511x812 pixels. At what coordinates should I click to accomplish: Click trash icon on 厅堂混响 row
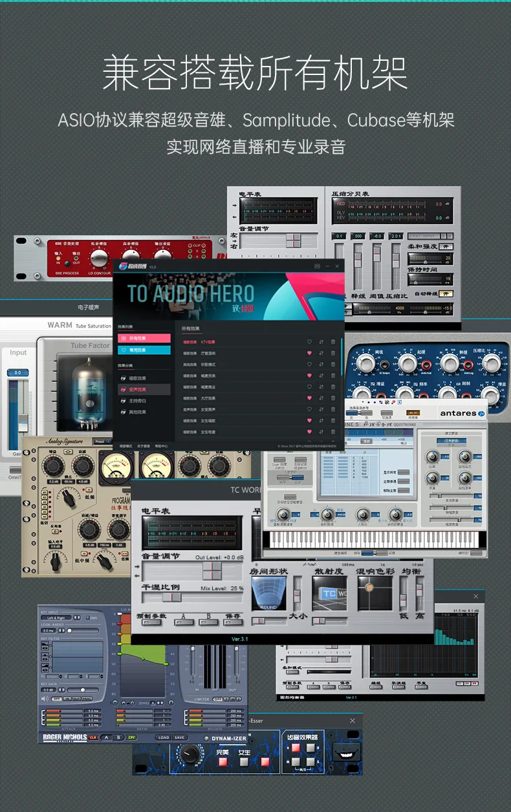(x=333, y=353)
